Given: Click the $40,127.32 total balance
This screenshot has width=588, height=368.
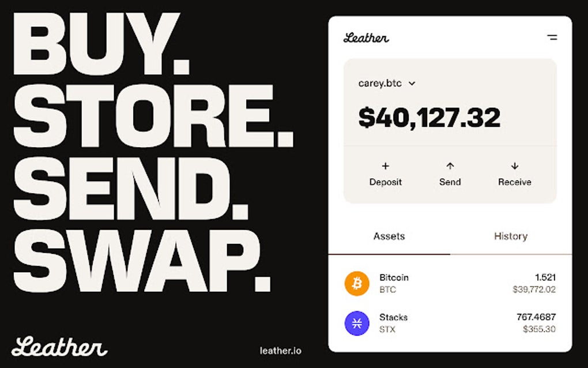Looking at the screenshot, I should [429, 118].
